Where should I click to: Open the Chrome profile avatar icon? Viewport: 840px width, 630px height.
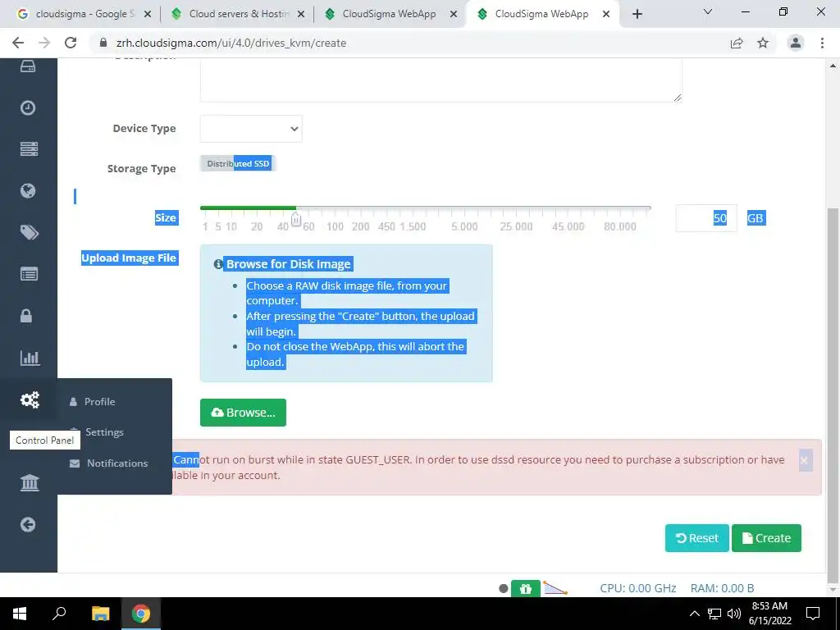796,43
